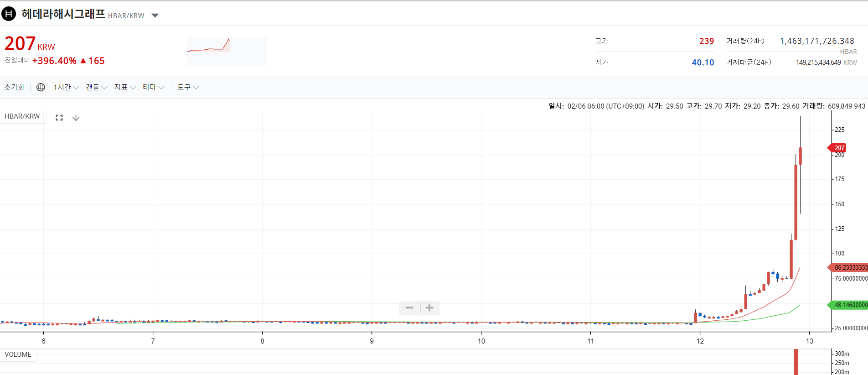Zoom in chart with plus button
This screenshot has width=868, height=375.
(429, 308)
